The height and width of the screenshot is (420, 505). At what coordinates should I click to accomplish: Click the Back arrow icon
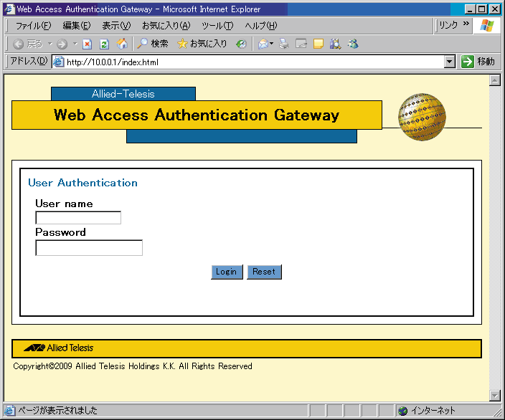[18, 44]
